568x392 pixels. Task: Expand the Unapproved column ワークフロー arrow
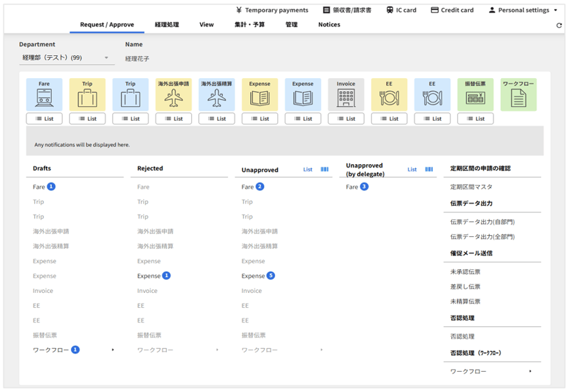pyautogui.click(x=321, y=349)
